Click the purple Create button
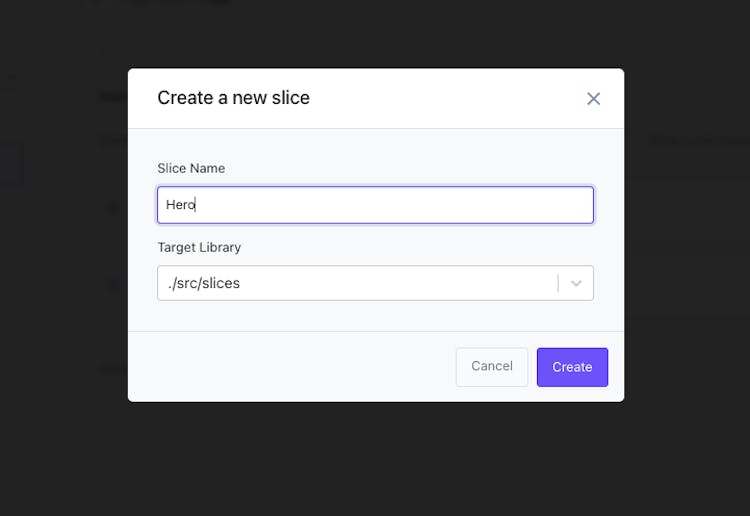Viewport: 750px width, 516px height. pos(572,367)
